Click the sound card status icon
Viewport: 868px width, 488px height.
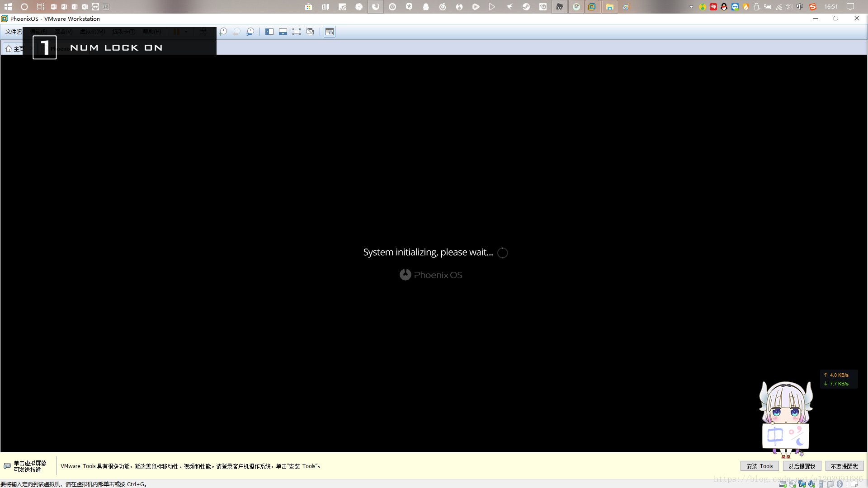click(811, 484)
